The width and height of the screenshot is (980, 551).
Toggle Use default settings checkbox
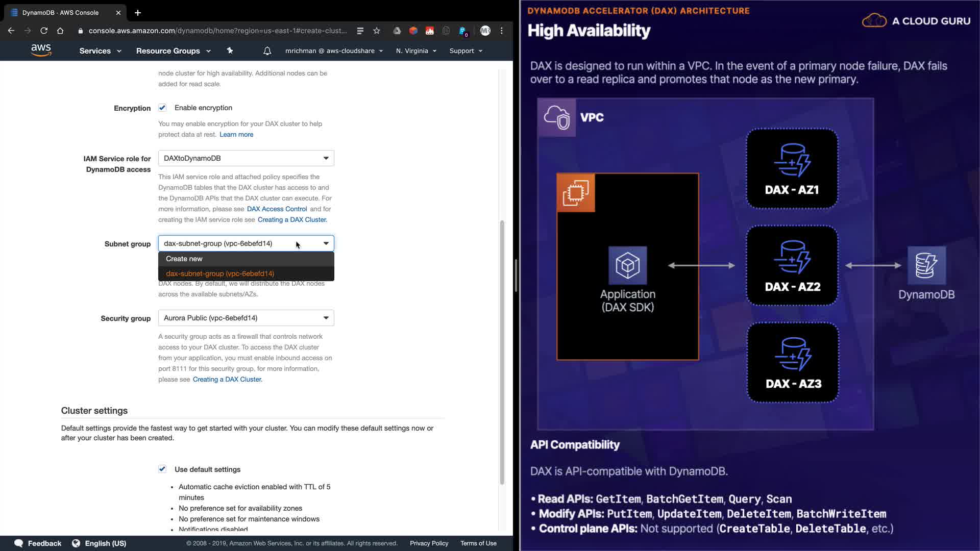tap(162, 469)
